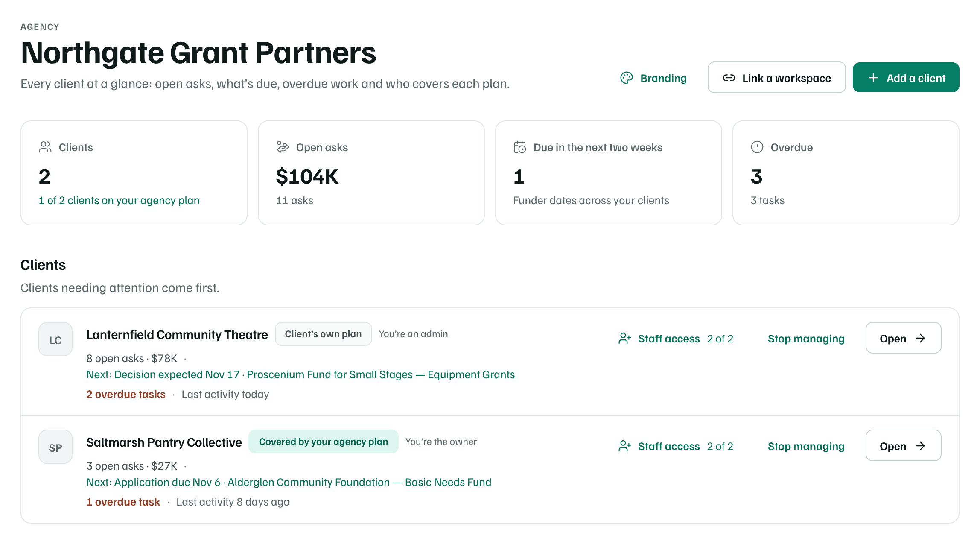Click Covered by your agency plan badge
The height and width of the screenshot is (544, 980).
(x=323, y=442)
